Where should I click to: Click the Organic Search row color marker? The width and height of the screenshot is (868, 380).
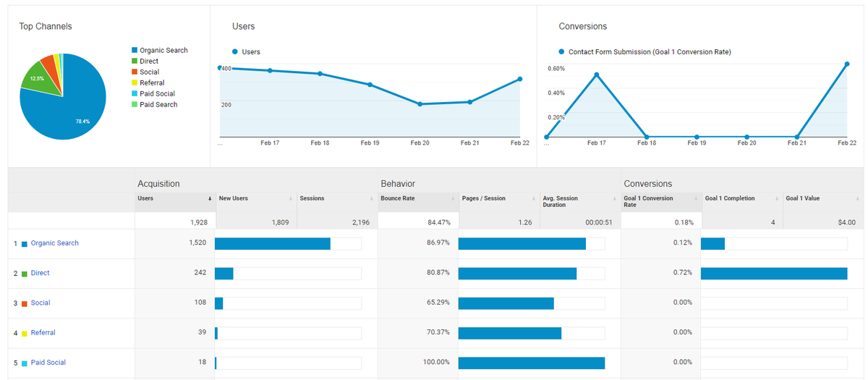(x=24, y=244)
